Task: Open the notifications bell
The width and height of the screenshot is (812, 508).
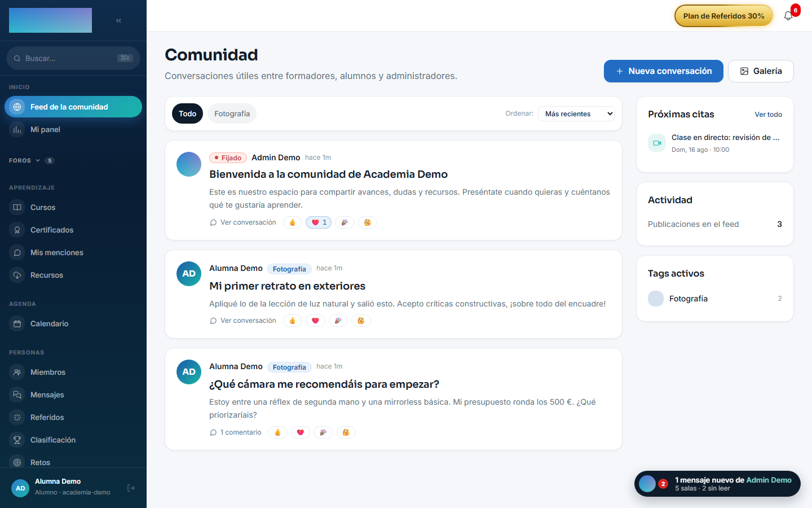Action: (x=788, y=16)
